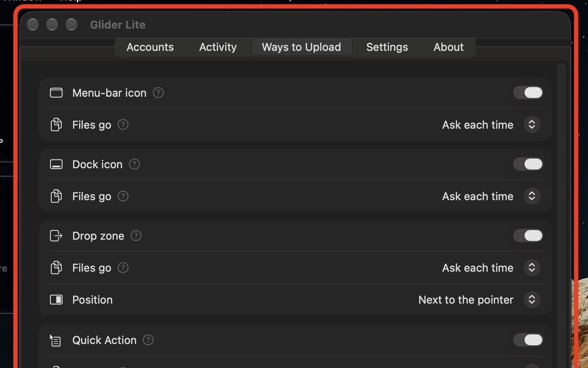Click the vertical scrollbar of the settings list
Image resolution: width=588 pixels, height=368 pixels.
tap(562, 214)
